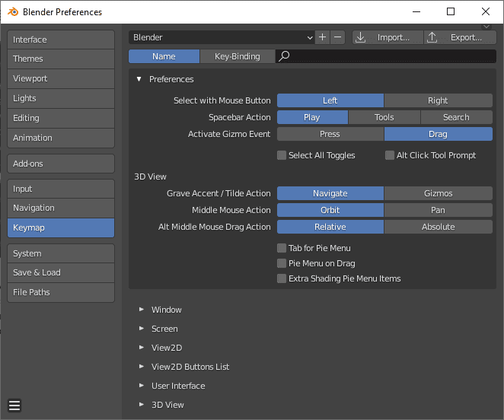This screenshot has width=504, height=420.
Task: Enable Extra Shading Pie Menu Items
Action: [282, 278]
